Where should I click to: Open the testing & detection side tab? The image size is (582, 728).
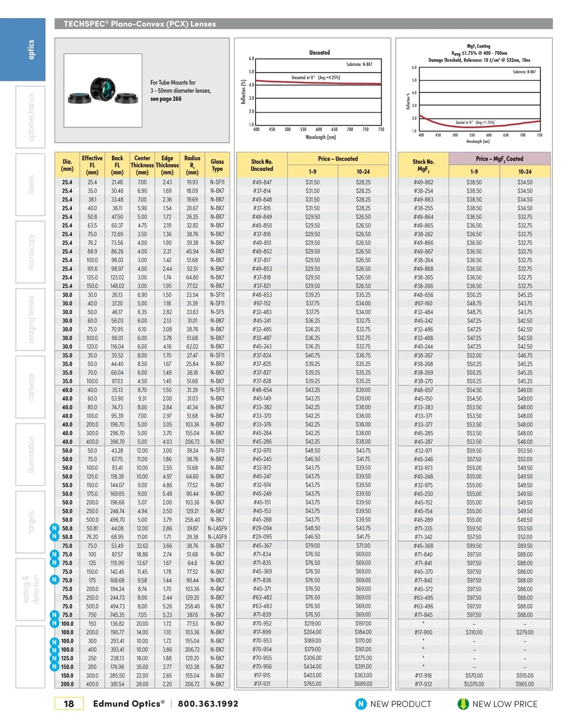[x=30, y=589]
